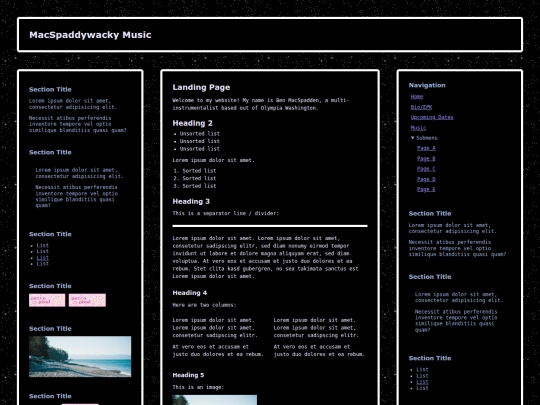Click 'This is a separator line / divider:' text

point(226,213)
